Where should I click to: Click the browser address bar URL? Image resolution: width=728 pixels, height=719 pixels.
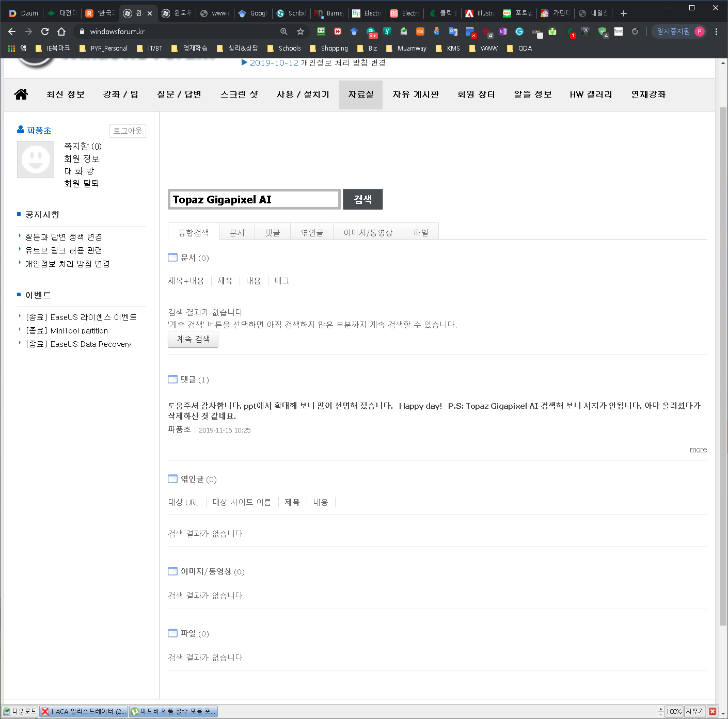click(117, 31)
